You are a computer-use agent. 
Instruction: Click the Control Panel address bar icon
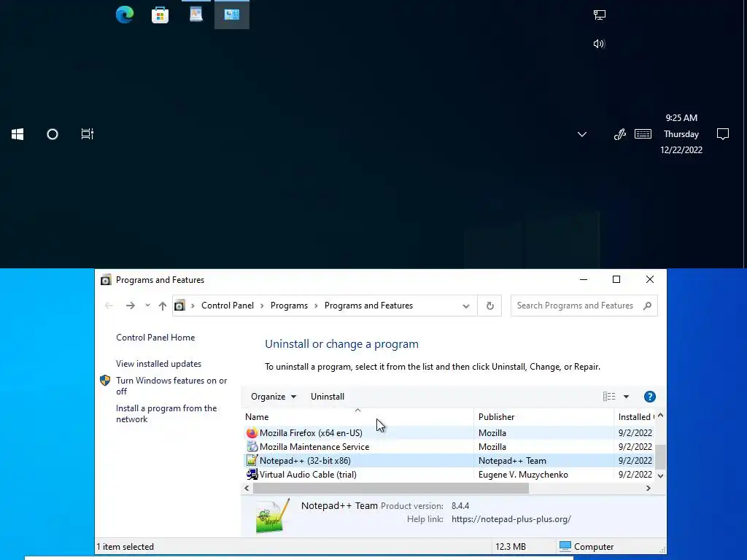coord(179,306)
